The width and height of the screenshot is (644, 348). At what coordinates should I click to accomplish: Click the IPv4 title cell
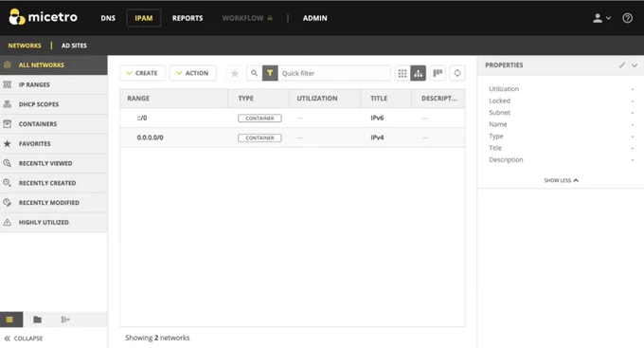coord(377,137)
